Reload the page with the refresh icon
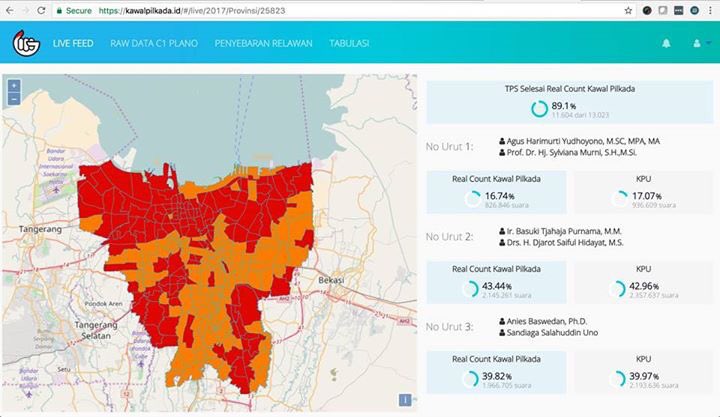The width and height of the screenshot is (720, 417). click(x=41, y=10)
